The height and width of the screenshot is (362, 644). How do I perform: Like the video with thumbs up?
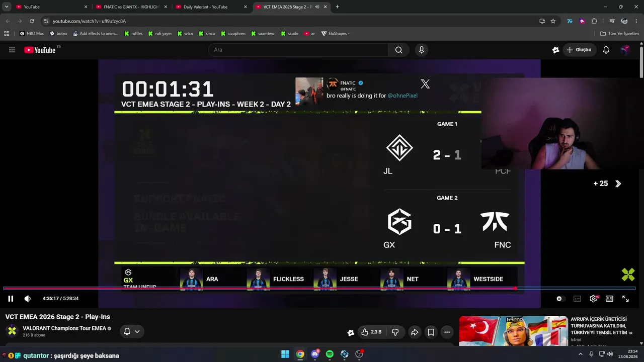(x=371, y=332)
